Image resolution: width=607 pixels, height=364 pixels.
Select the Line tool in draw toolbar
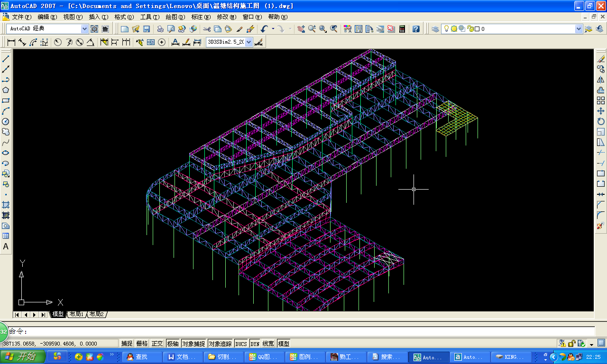click(x=6, y=59)
